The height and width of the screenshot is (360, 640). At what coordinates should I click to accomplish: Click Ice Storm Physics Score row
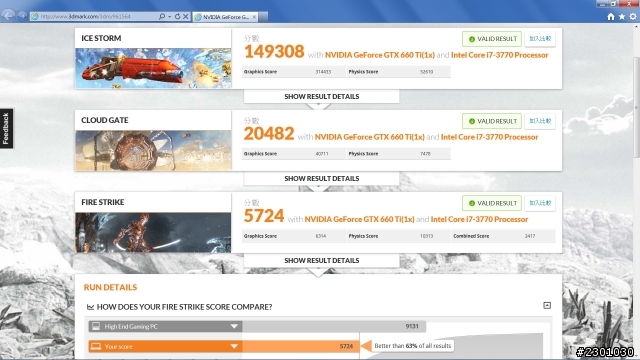point(398,72)
